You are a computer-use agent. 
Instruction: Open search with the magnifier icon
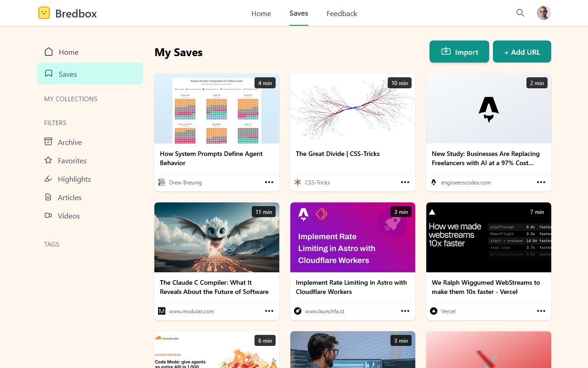[520, 13]
